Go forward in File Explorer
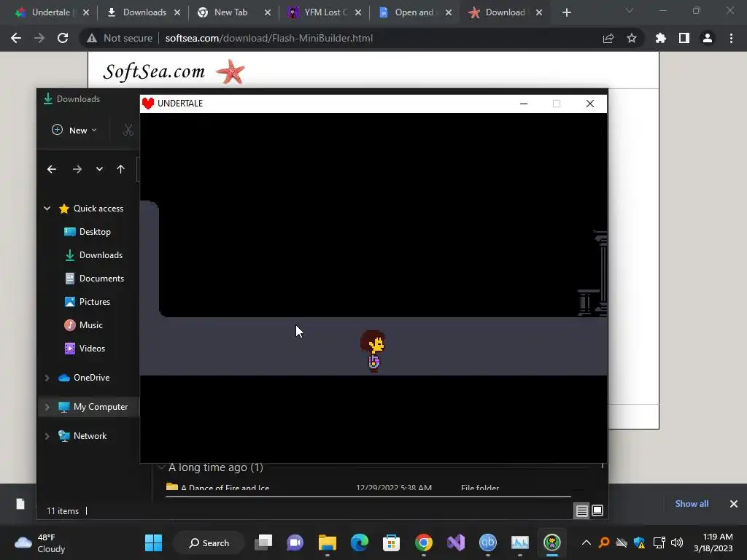The height and width of the screenshot is (560, 747). (77, 169)
